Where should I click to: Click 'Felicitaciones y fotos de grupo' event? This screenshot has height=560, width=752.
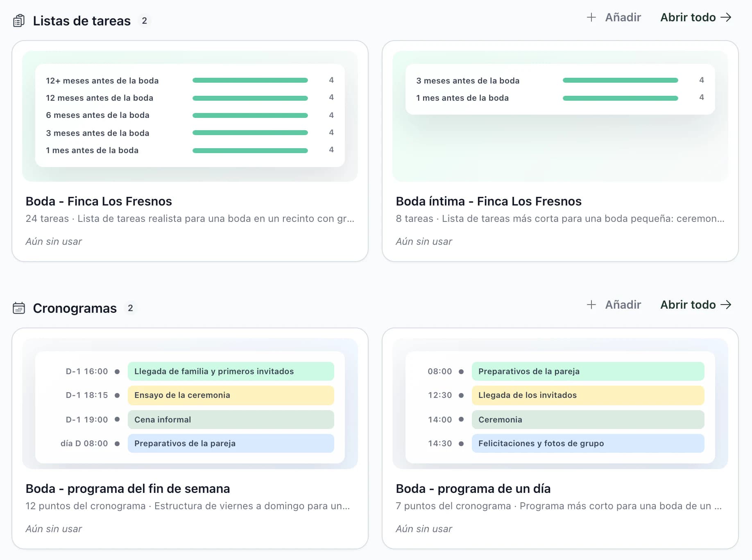click(588, 443)
